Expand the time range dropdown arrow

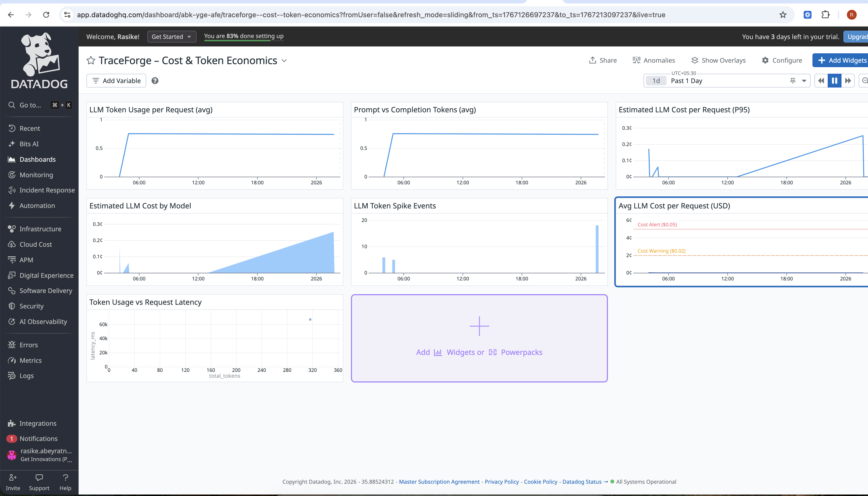804,81
